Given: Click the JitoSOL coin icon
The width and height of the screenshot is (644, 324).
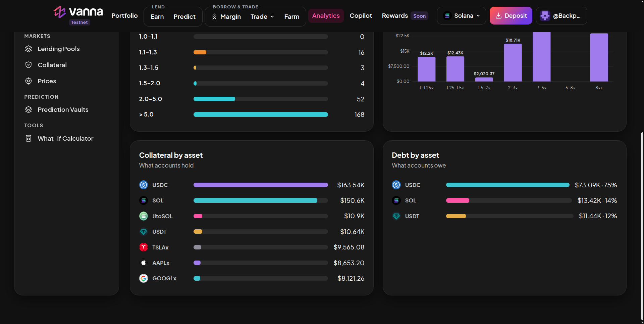Looking at the screenshot, I should point(144,216).
